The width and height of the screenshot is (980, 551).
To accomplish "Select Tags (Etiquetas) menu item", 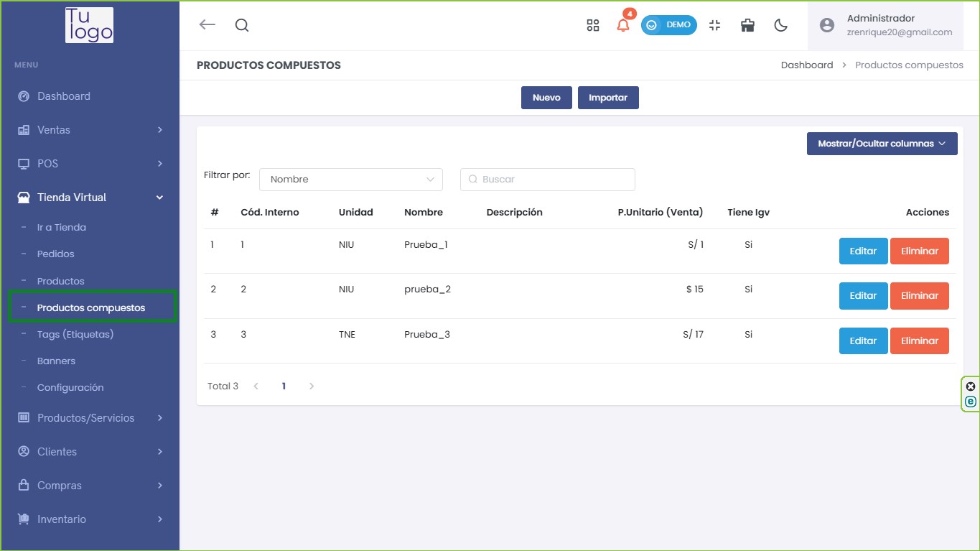I will tap(75, 334).
